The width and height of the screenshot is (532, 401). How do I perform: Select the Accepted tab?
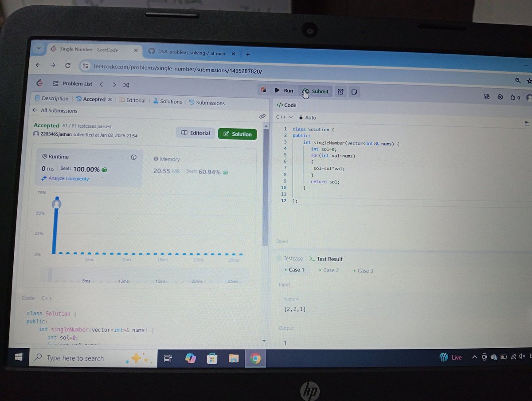[91, 99]
